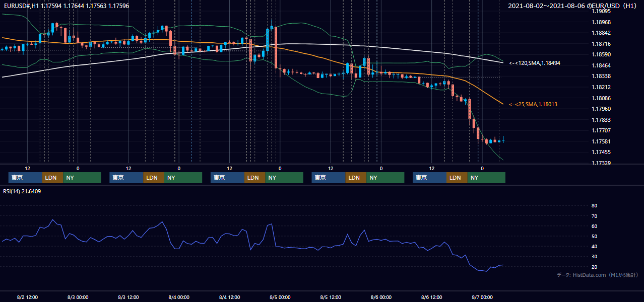
Task: Click price axis value 1.17707
Action: coord(601,130)
